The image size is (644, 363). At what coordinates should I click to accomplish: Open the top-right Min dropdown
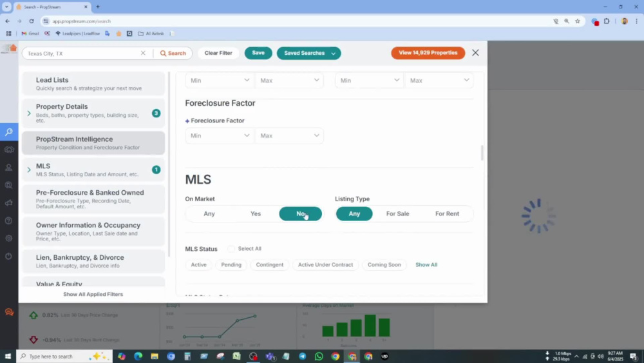369,80
